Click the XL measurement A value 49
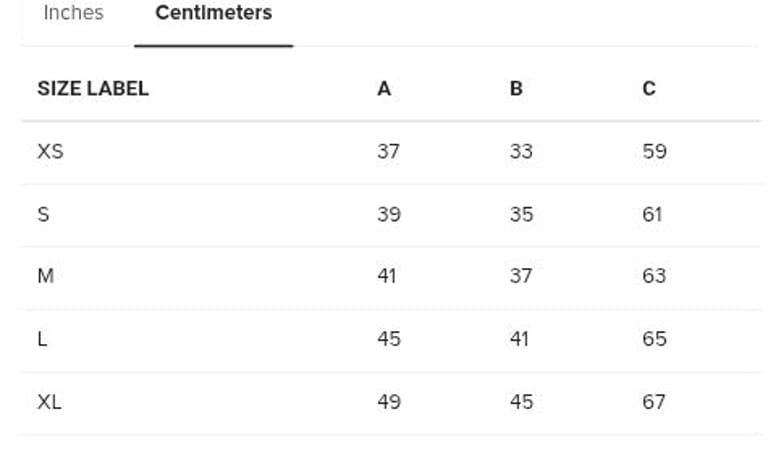This screenshot has height=459, width=768. (388, 402)
